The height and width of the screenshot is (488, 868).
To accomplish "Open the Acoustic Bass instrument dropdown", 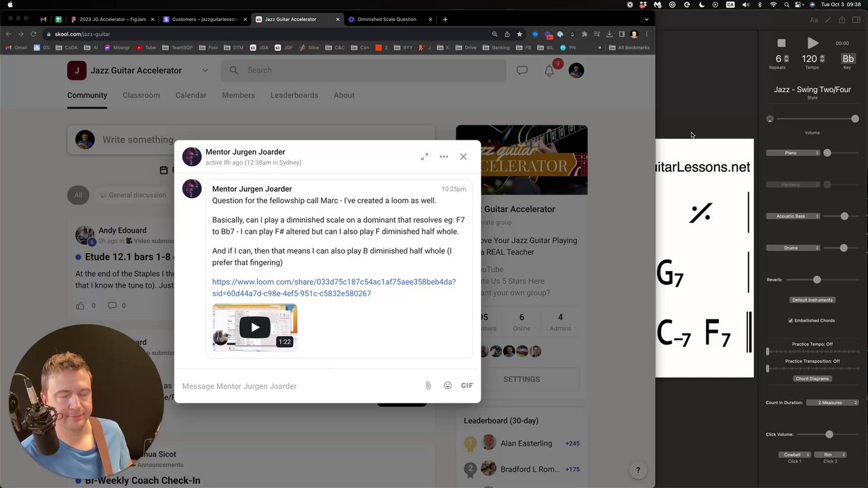I will [x=793, y=216].
